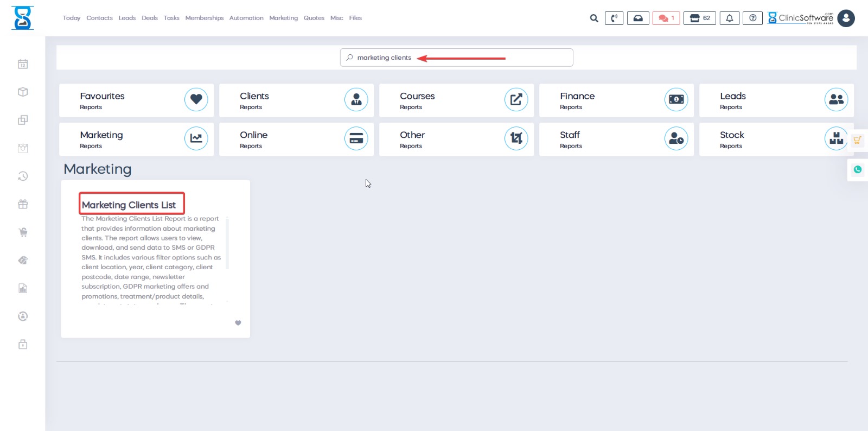Open the shopping cart icon in sidebar
The height and width of the screenshot is (431, 868).
point(23,232)
